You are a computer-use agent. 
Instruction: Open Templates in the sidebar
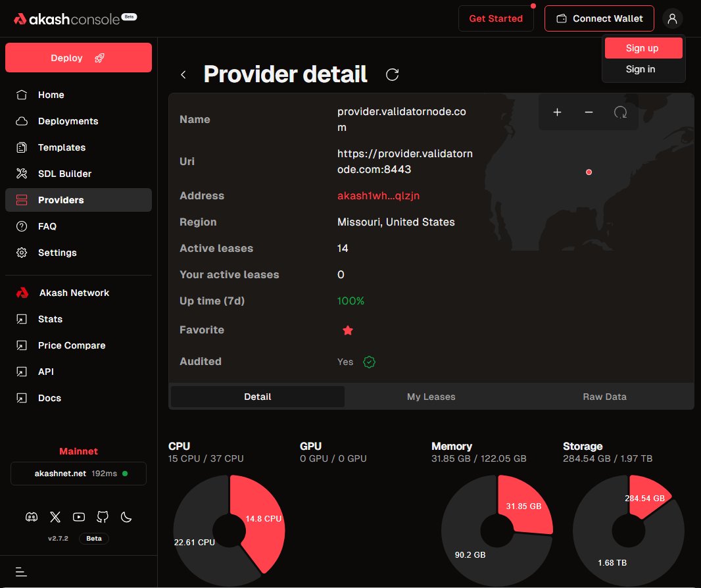(x=79, y=147)
